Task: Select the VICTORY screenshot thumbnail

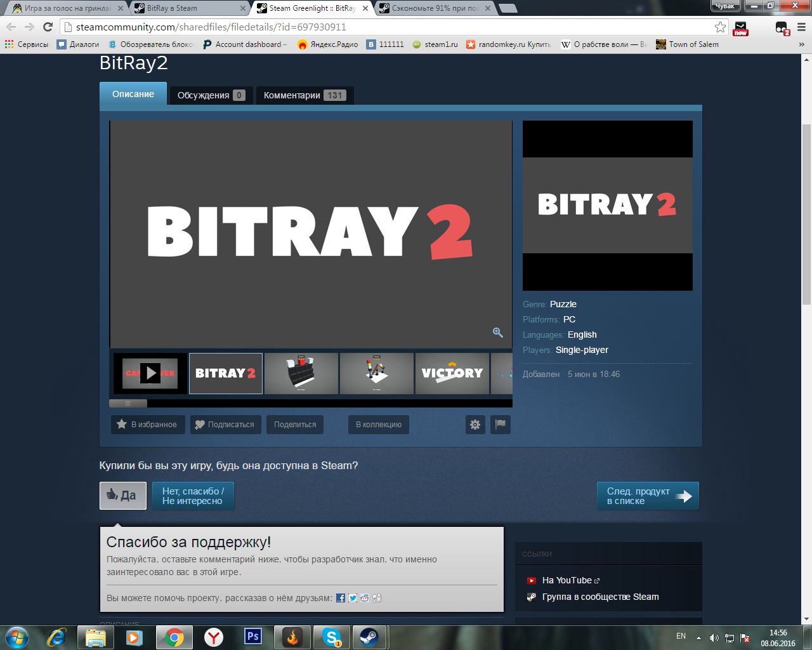Action: [x=452, y=373]
